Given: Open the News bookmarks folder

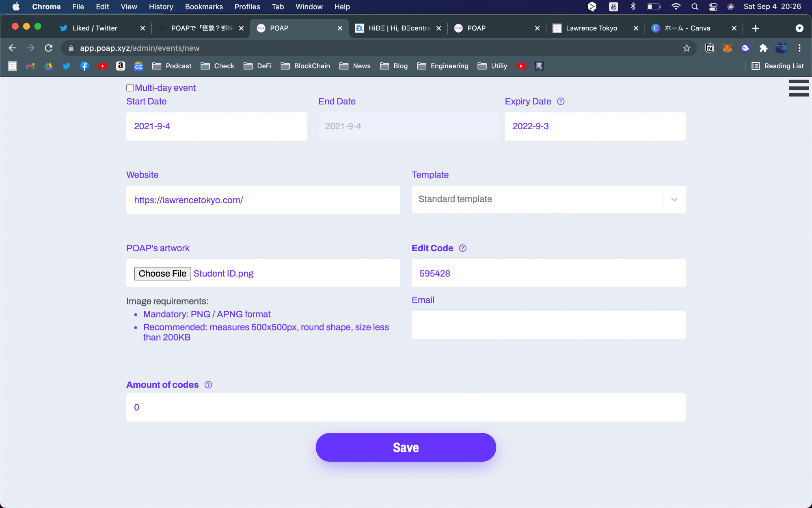Looking at the screenshot, I should (x=355, y=66).
